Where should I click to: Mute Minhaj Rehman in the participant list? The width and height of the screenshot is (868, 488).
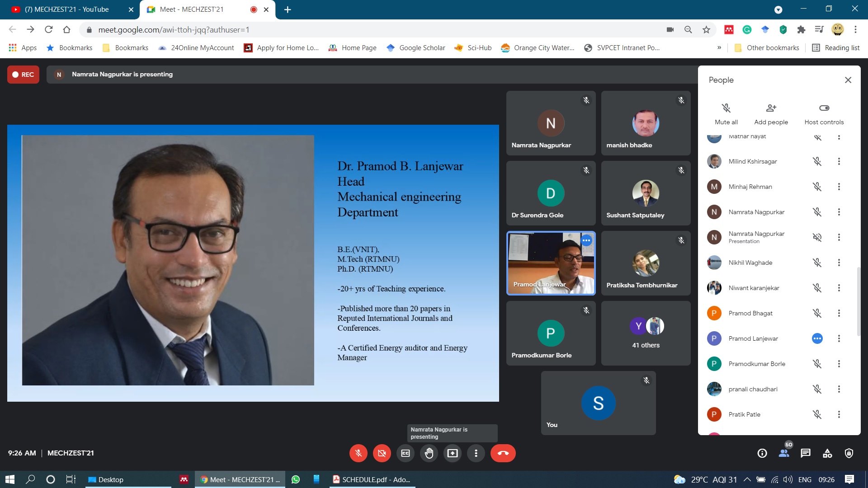817,187
